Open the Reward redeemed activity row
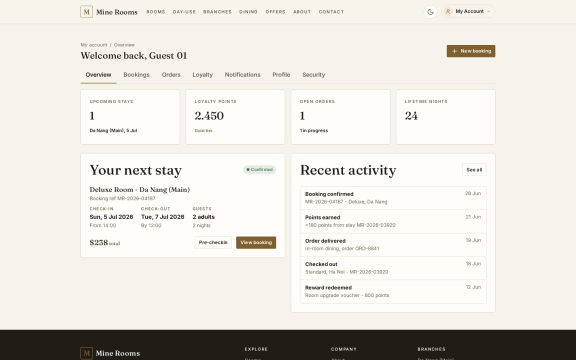Screen dimensions: 576x360 tap(393, 291)
